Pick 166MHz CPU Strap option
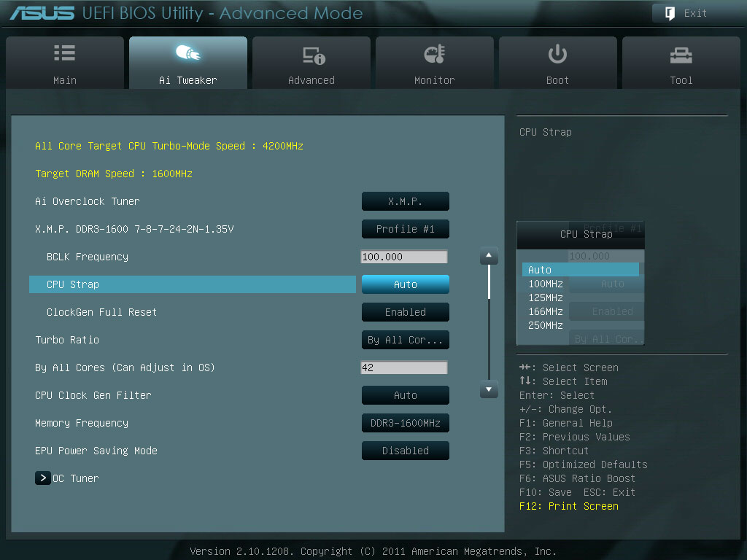The image size is (747, 560). 546,311
